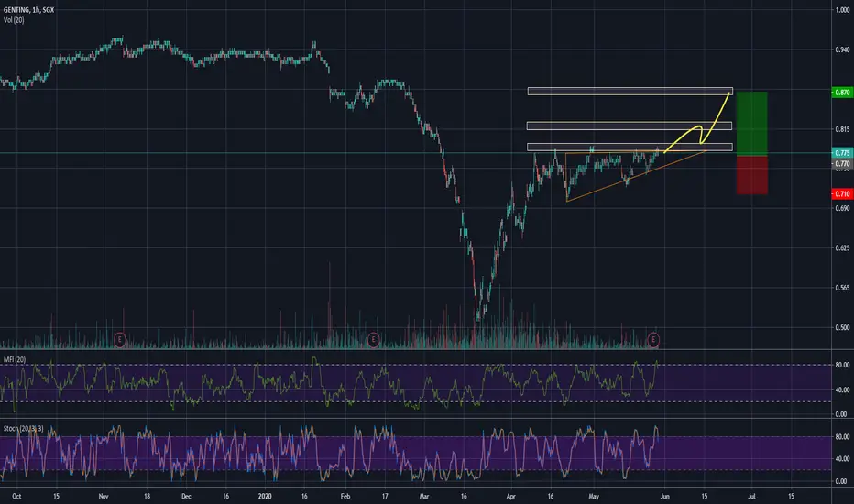Image resolution: width=854 pixels, height=504 pixels.
Task: Click the 0.775 current price label
Action: click(842, 153)
